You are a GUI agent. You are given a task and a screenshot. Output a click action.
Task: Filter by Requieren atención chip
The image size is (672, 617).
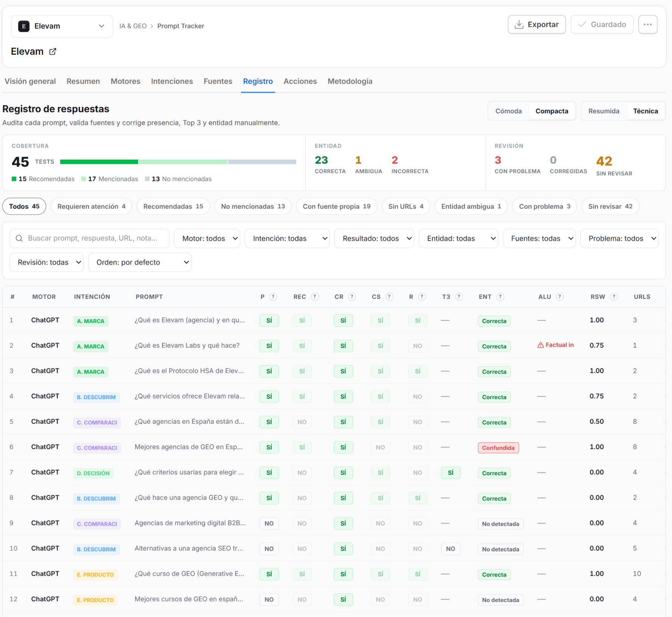point(91,207)
